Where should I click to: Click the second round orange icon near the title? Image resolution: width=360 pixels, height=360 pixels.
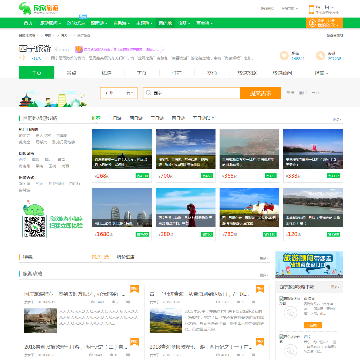(x=321, y=56)
